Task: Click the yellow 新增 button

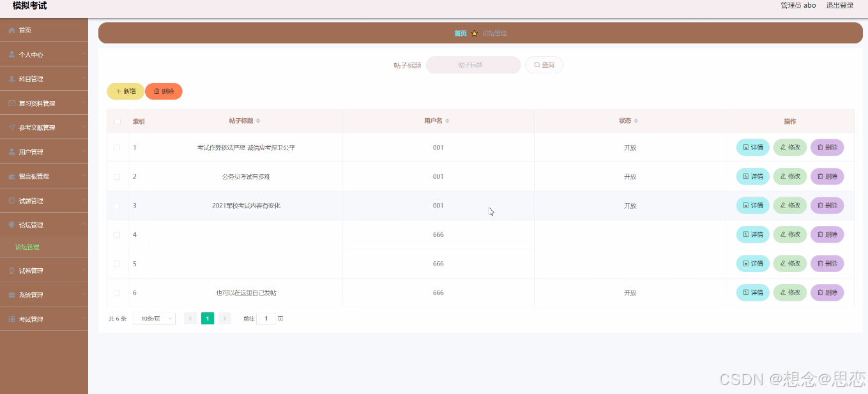Action: [x=125, y=91]
